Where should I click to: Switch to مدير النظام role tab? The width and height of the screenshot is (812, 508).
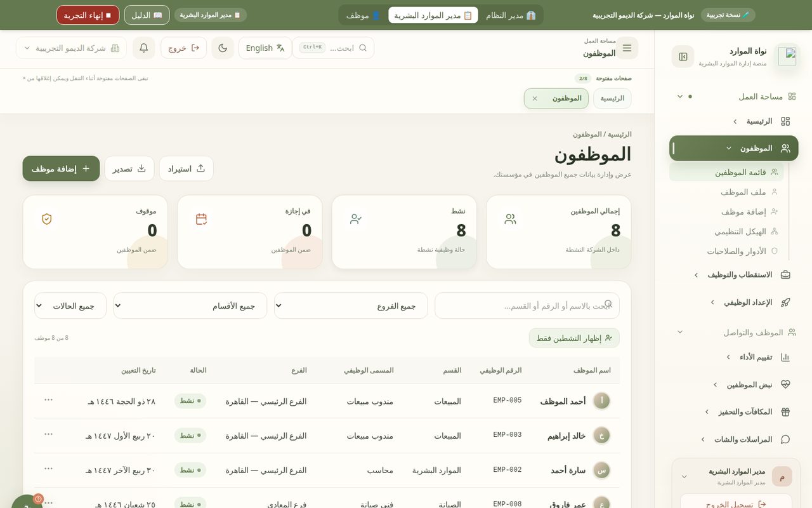pos(511,15)
